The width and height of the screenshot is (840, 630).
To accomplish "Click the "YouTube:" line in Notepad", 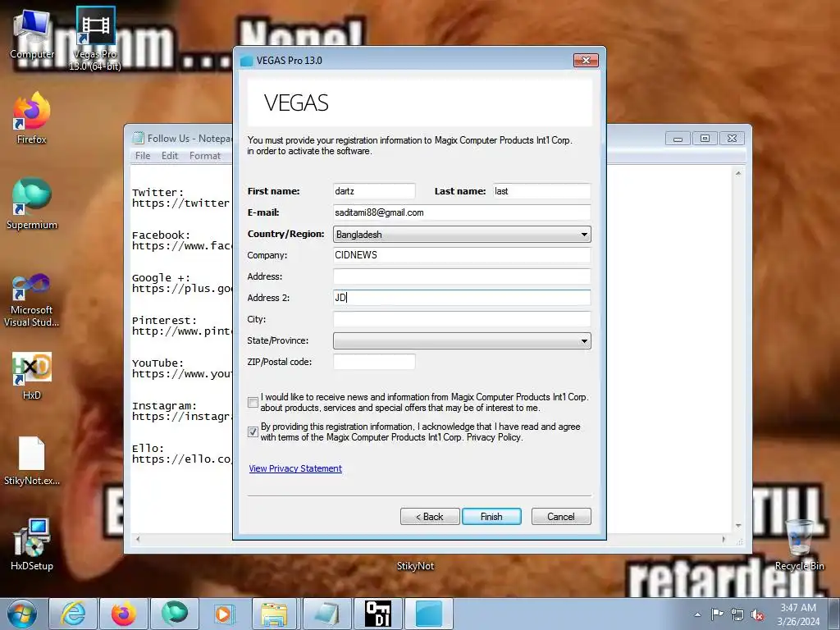I will pyautogui.click(x=158, y=363).
